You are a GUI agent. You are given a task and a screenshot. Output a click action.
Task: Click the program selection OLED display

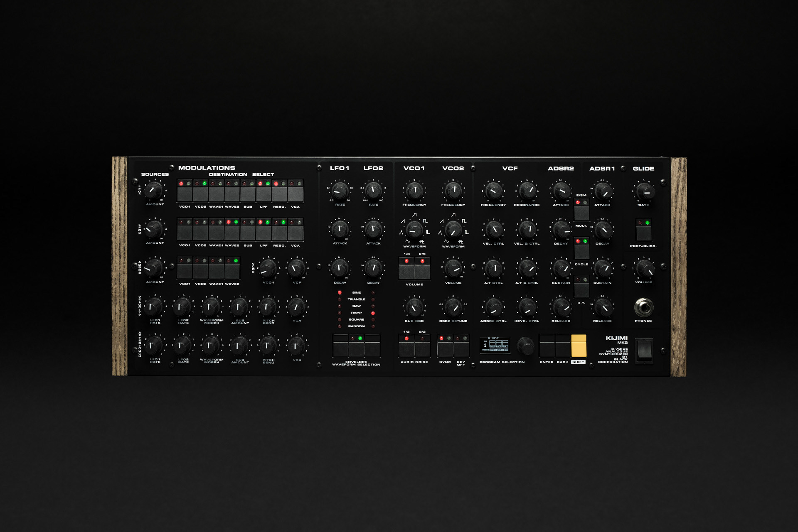pos(495,345)
